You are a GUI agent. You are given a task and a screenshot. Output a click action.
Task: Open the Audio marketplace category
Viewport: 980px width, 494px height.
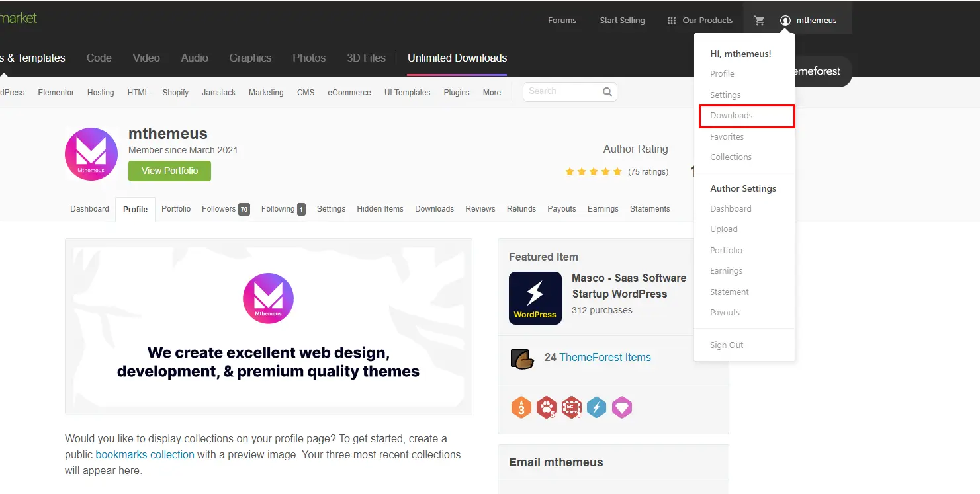point(195,58)
